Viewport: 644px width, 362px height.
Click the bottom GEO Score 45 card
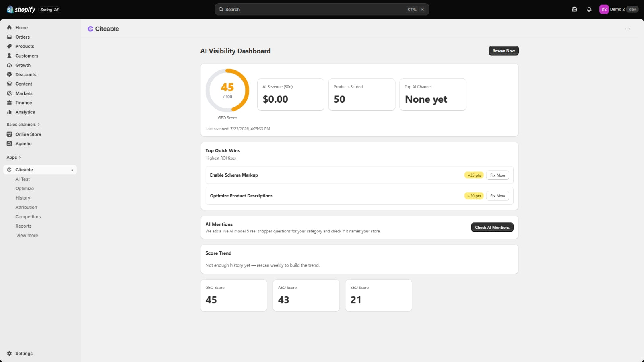(233, 295)
